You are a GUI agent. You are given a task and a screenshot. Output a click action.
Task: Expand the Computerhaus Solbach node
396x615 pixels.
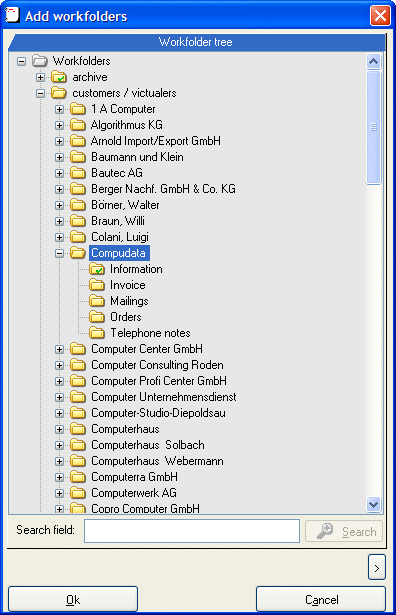pyautogui.click(x=60, y=446)
